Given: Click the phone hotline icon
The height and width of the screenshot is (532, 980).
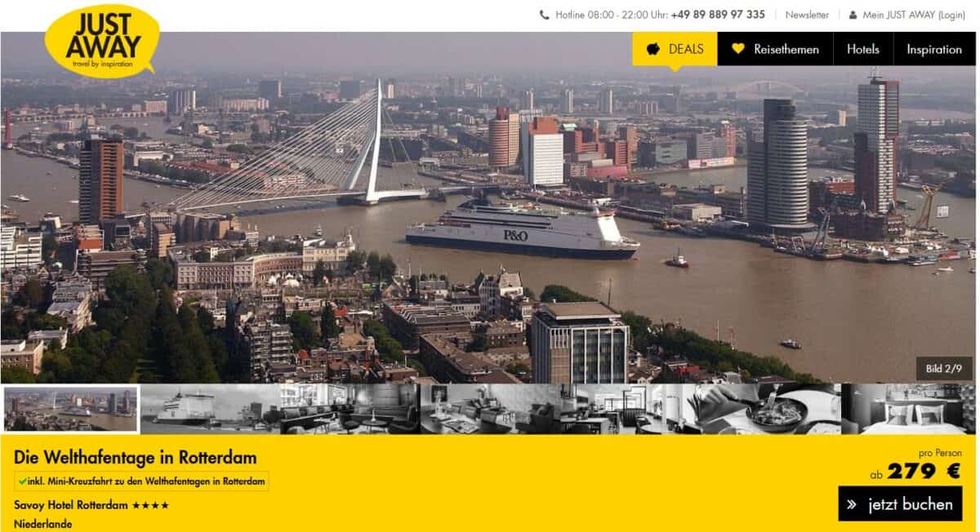Looking at the screenshot, I should pyautogui.click(x=545, y=15).
